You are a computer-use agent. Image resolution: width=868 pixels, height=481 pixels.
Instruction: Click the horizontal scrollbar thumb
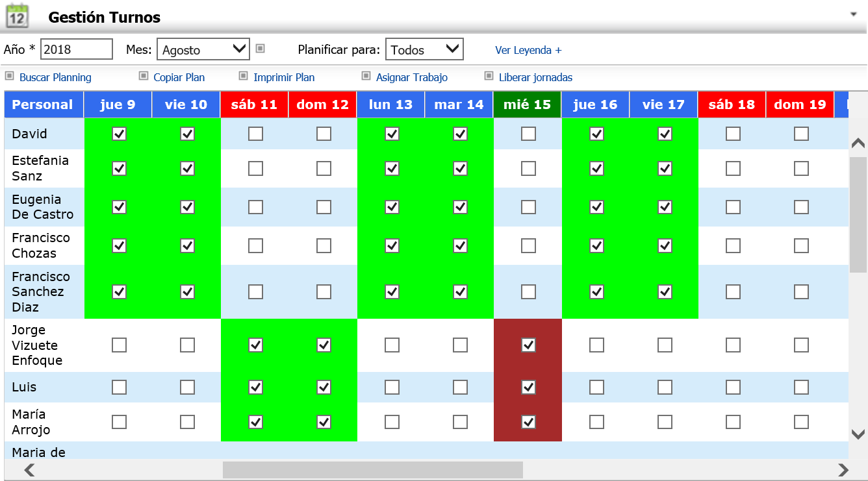[x=372, y=470]
